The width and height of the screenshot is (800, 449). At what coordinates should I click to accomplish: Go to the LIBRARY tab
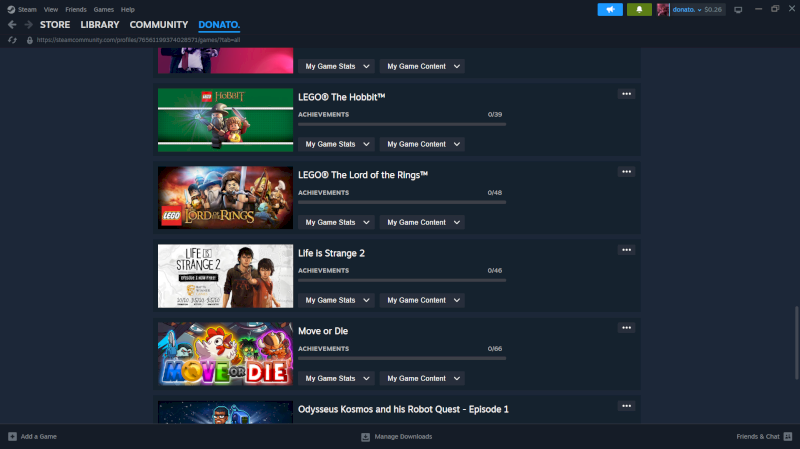pos(99,24)
